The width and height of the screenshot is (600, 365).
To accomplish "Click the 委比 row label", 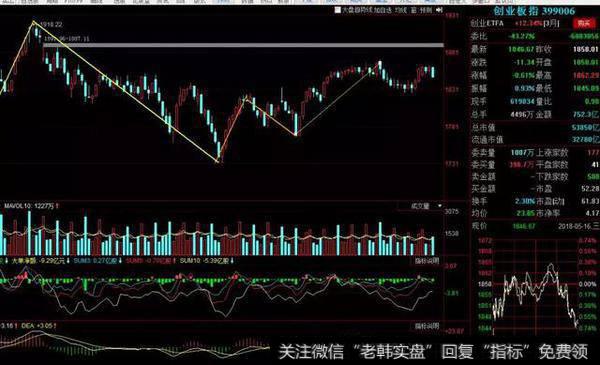I will [479, 36].
